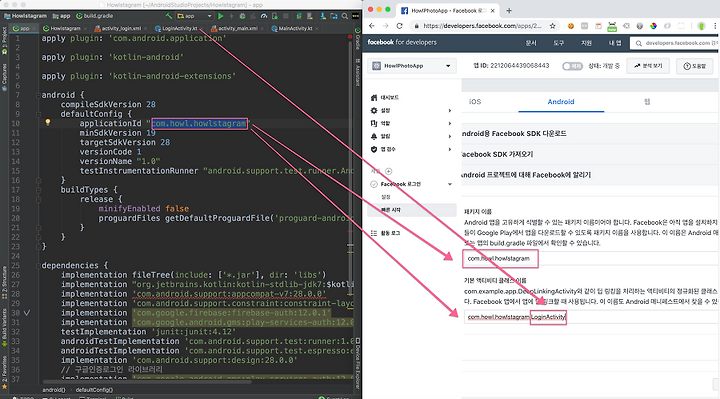The width and height of the screenshot is (720, 399).
Task: Open a new Chrome tab with the plus
Action: coord(509,11)
